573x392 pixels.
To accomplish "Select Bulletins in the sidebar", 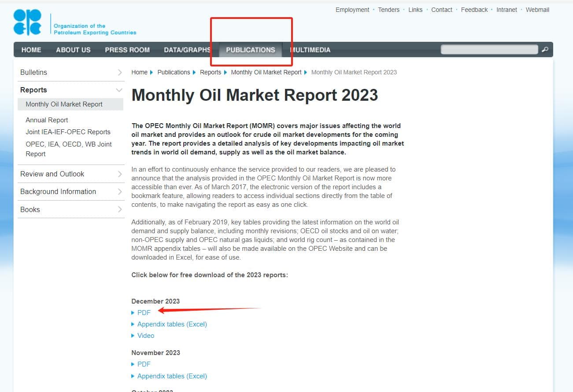I will coord(33,72).
